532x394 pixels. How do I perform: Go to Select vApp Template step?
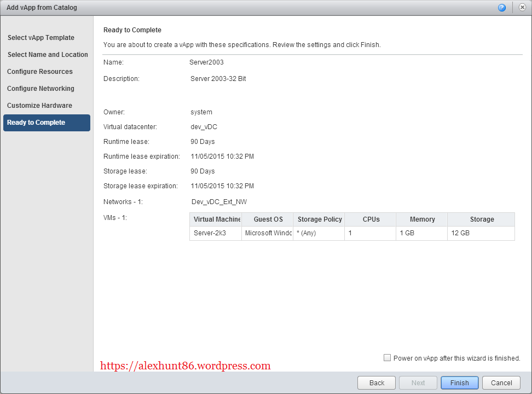point(41,38)
